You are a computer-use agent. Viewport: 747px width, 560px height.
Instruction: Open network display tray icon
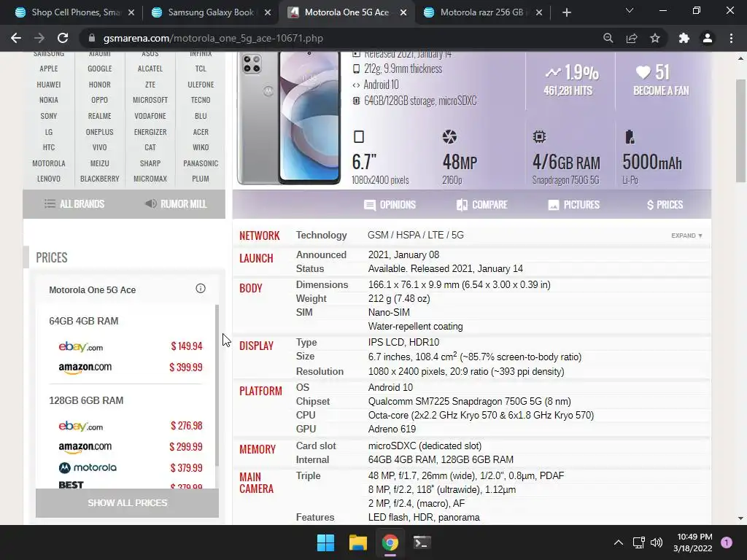[638, 542]
